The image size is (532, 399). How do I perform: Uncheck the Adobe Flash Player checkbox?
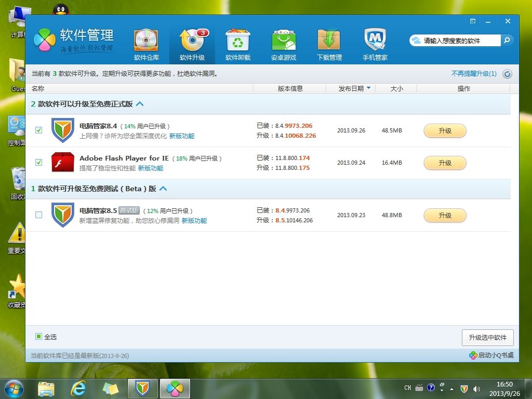38,162
